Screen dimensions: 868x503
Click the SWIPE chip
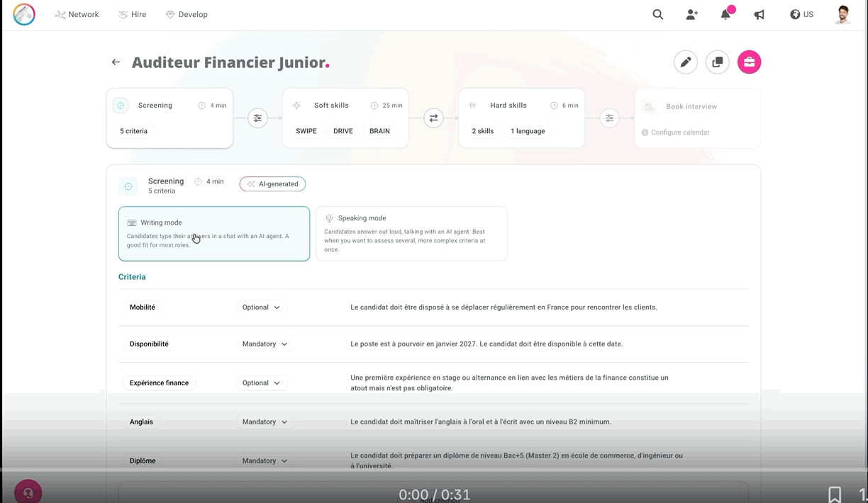[306, 131]
